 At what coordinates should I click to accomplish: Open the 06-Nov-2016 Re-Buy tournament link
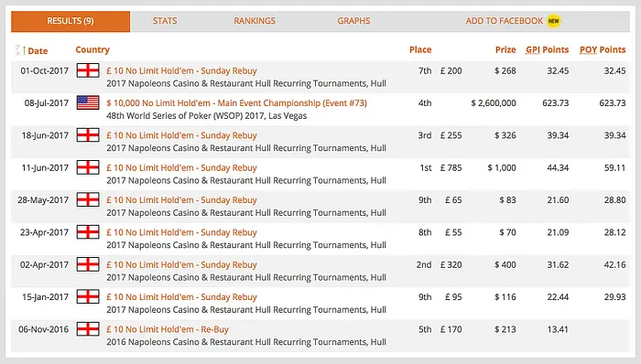(168, 329)
